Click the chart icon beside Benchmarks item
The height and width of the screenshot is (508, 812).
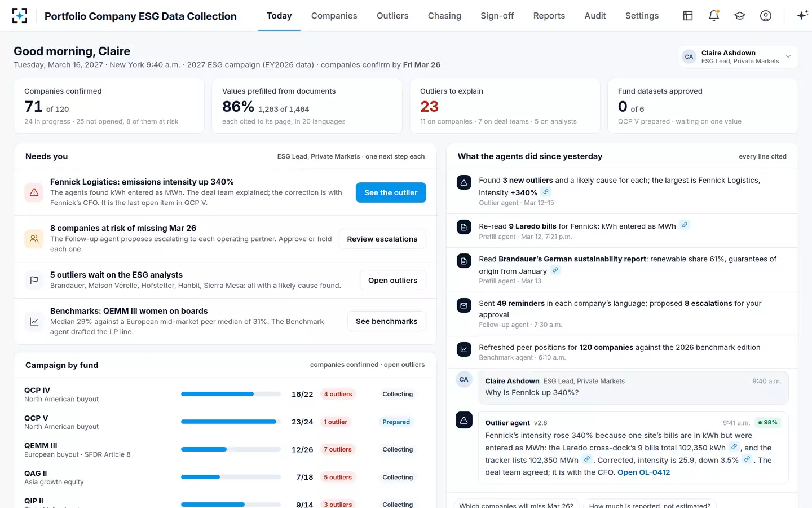point(34,321)
